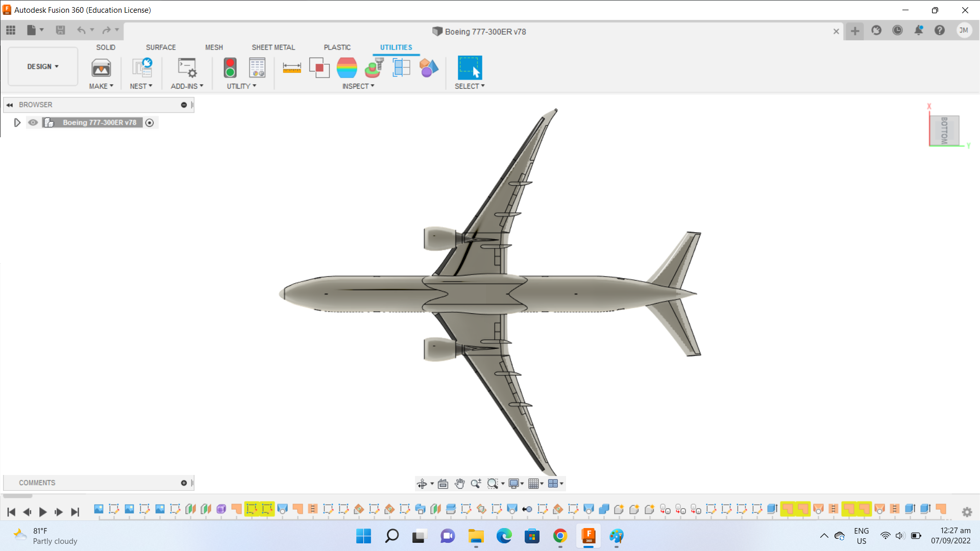Viewport: 980px width, 551px height.
Task: Open the Extensions icon in title bar
Action: coord(876,31)
